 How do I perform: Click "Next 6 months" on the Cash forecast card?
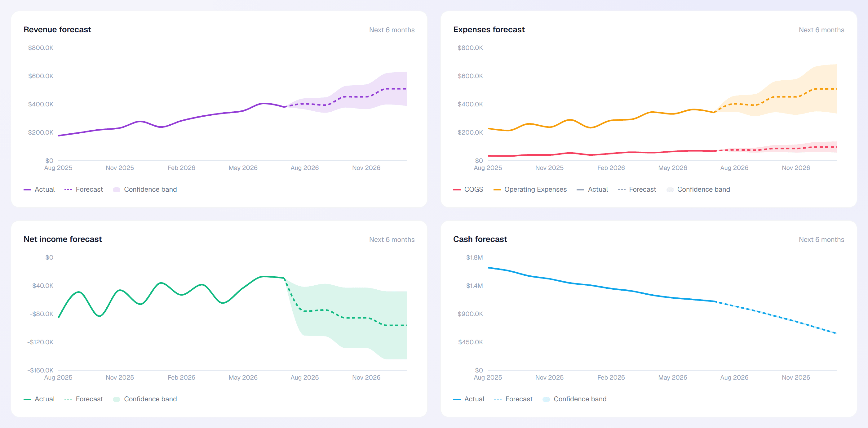click(821, 240)
